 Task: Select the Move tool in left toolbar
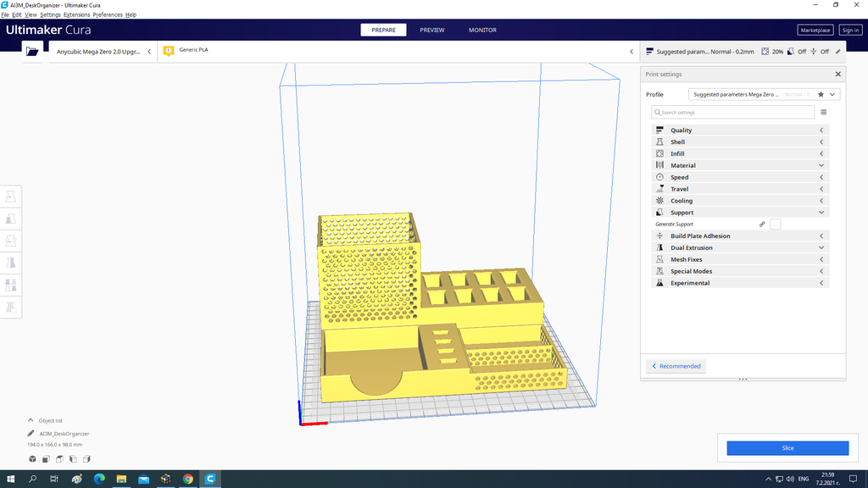(11, 197)
